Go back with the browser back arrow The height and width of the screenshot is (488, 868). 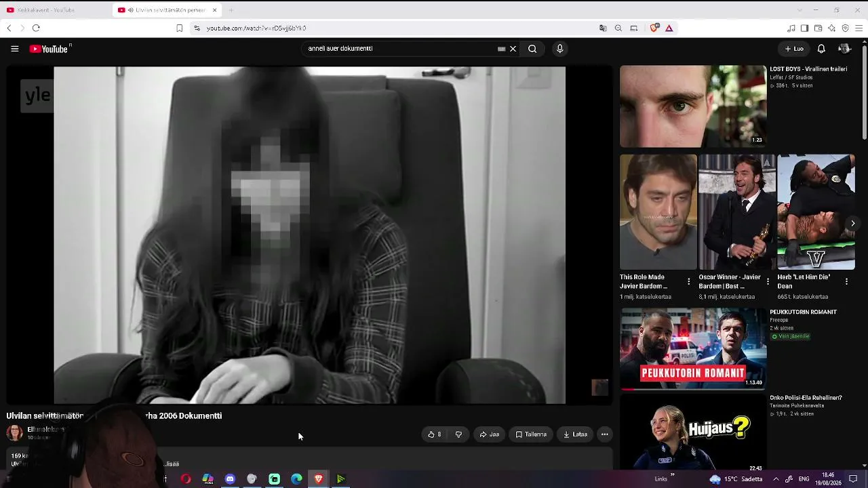coord(9,28)
